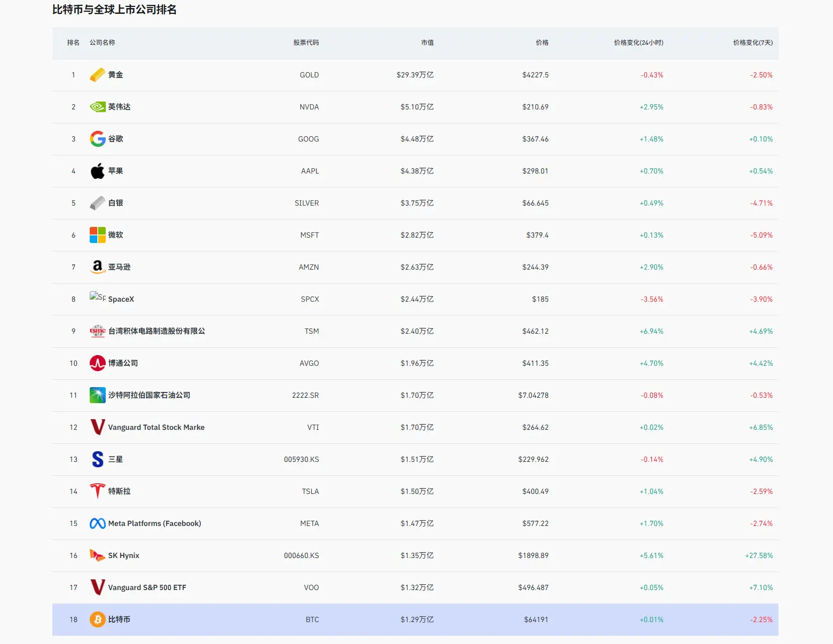Viewport: 833px width, 644px height.
Task: Click the GOOG ticker symbol
Action: (x=309, y=139)
